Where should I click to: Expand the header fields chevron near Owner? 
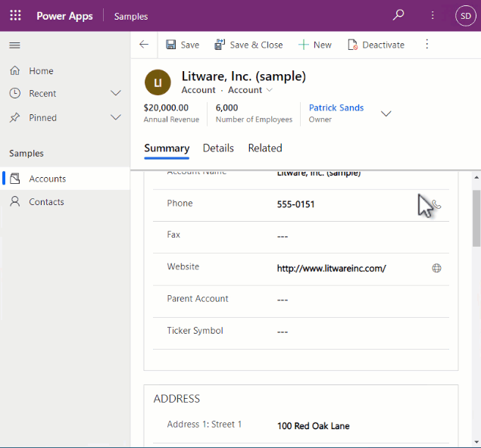(386, 114)
